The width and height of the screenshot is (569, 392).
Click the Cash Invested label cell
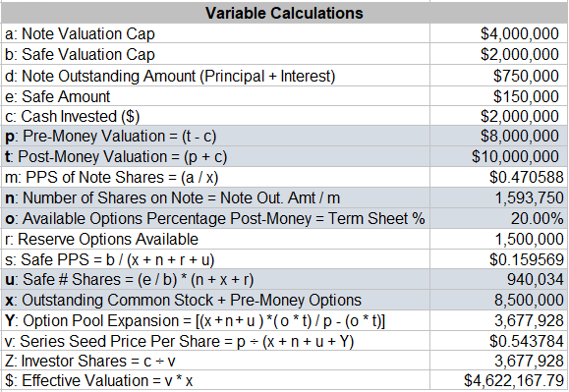215,116
